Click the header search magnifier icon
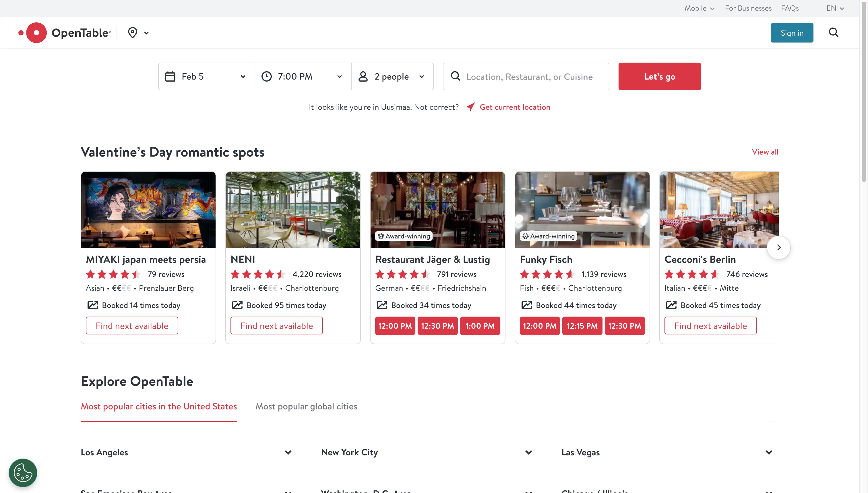The height and width of the screenshot is (493, 868). click(833, 32)
